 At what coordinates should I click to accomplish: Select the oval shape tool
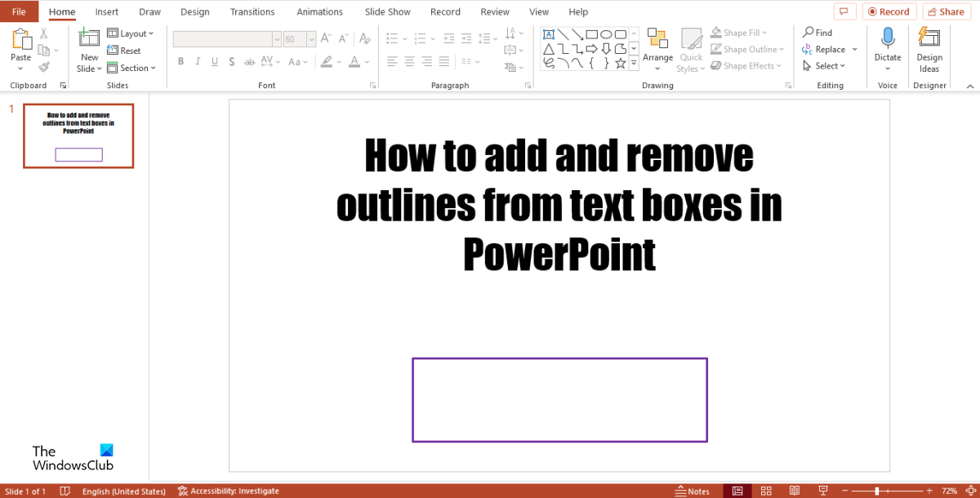tap(608, 33)
